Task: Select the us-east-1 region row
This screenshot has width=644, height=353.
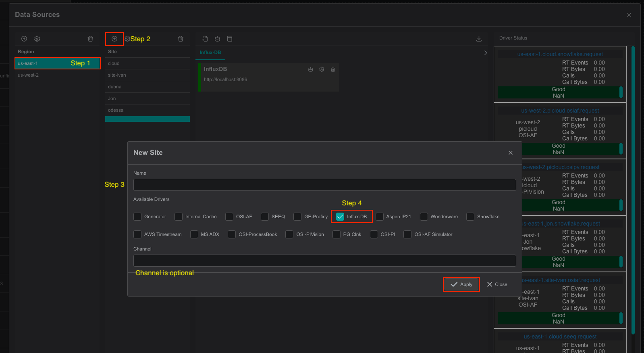Action: click(57, 63)
